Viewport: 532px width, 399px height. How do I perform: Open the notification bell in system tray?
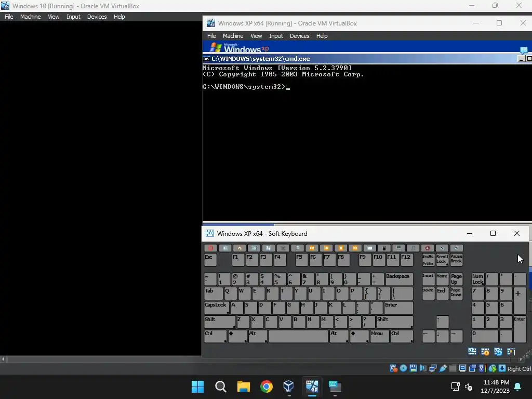coord(518,387)
